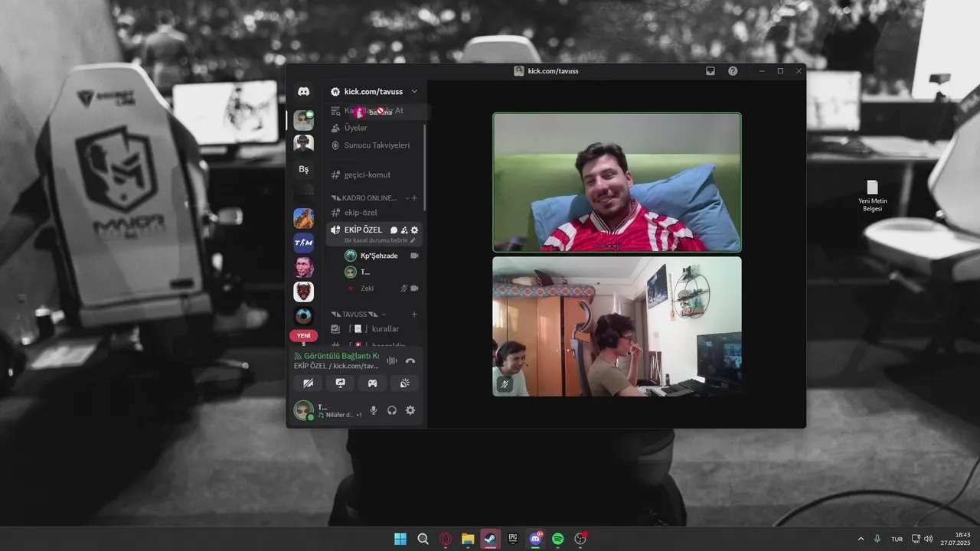Open taskbar search

tap(423, 539)
